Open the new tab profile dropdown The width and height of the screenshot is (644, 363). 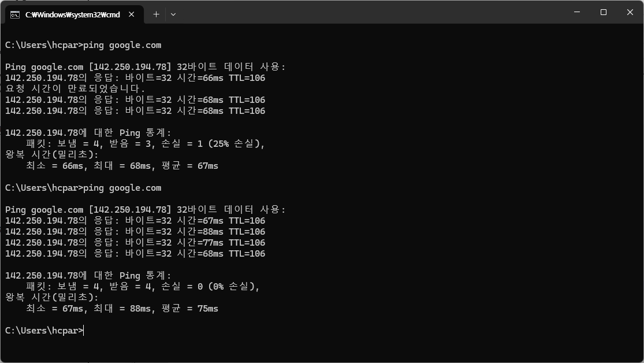173,14
